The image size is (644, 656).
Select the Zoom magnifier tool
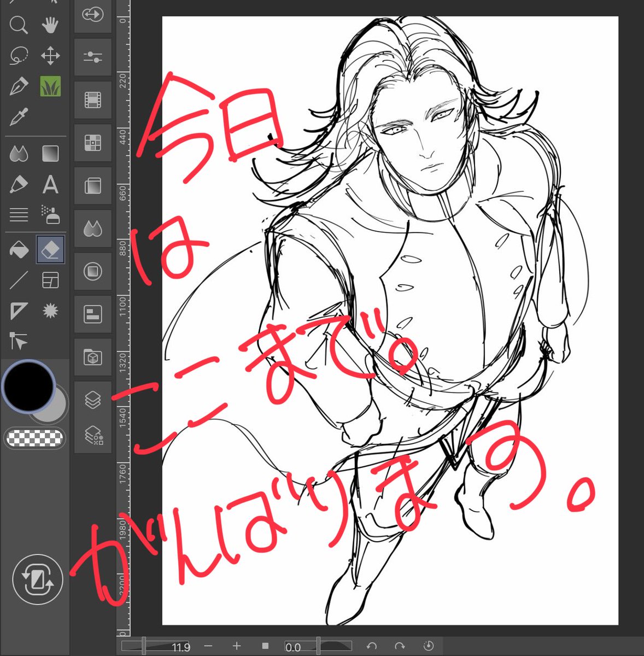[x=19, y=25]
